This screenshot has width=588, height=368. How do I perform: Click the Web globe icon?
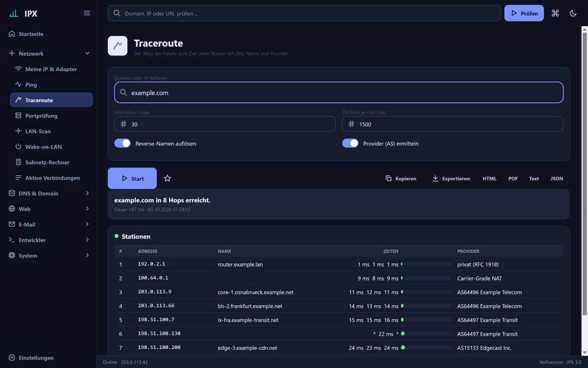[12, 209]
